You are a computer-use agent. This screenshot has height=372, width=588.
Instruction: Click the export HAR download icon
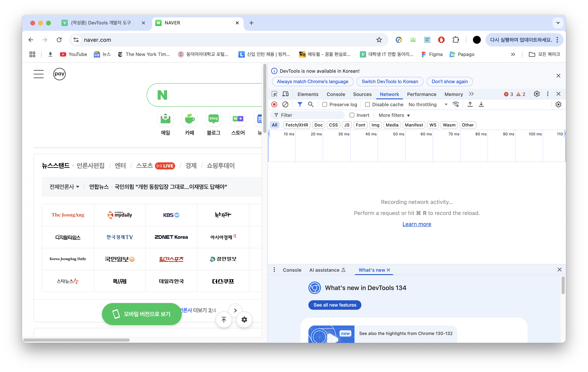(481, 104)
